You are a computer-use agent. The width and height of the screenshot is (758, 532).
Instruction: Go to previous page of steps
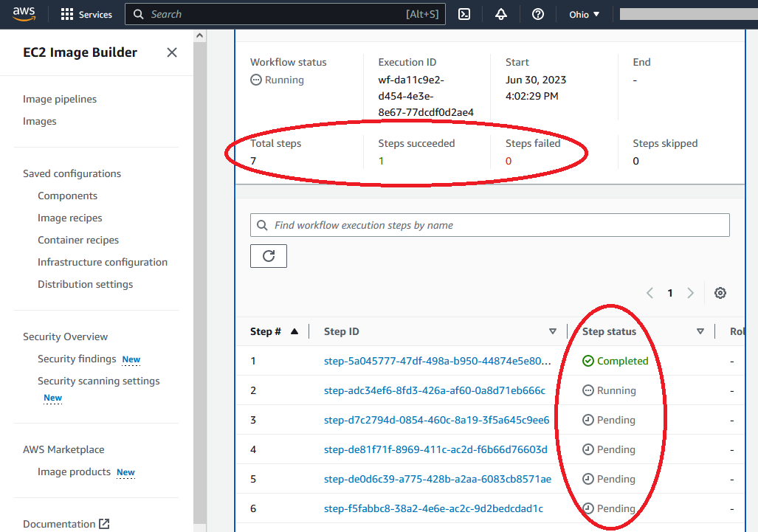pyautogui.click(x=650, y=293)
